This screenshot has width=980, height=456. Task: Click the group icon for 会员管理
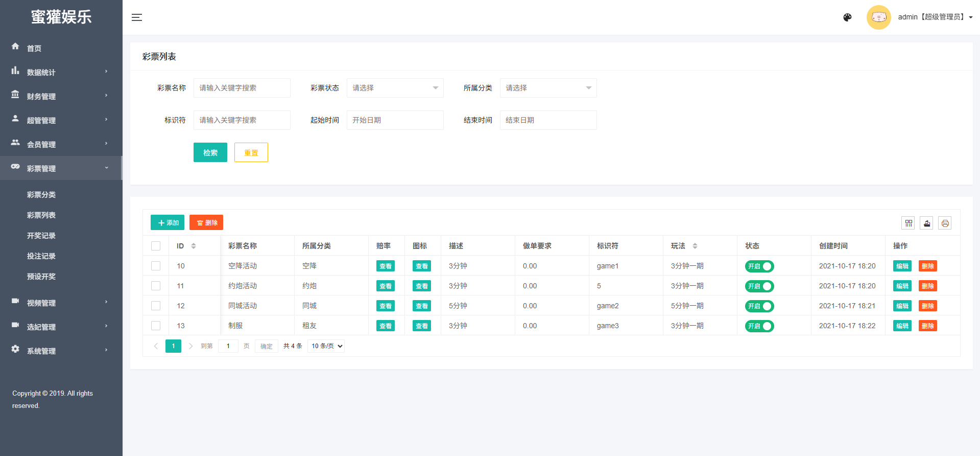[x=15, y=142]
